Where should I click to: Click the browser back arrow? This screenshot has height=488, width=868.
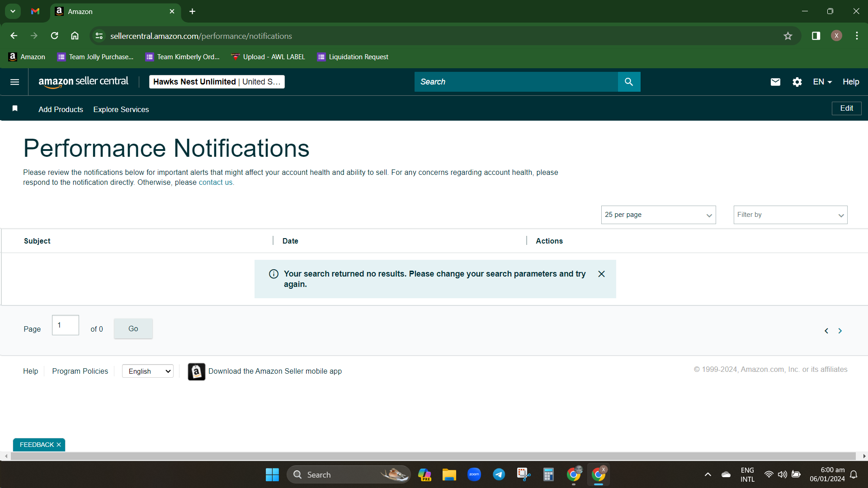pyautogui.click(x=14, y=36)
